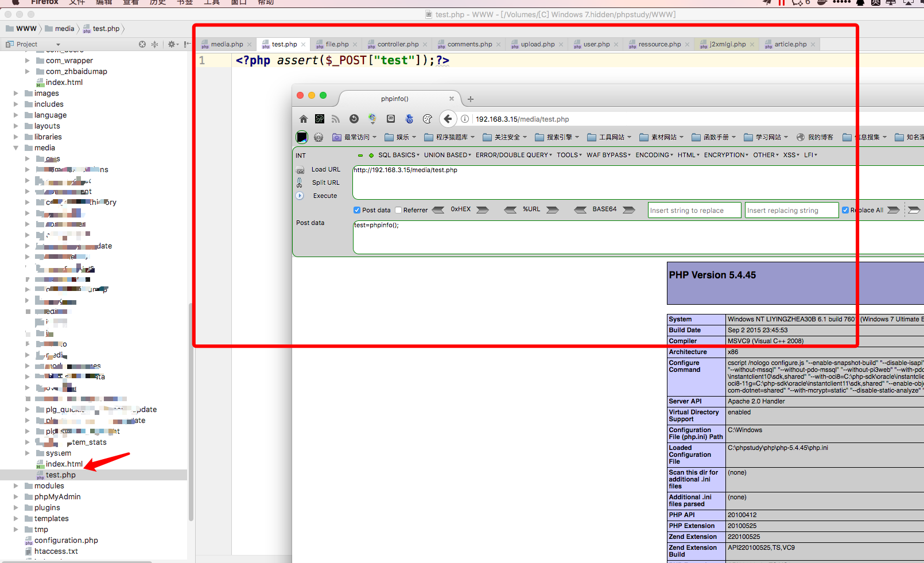Viewport: 924px width, 563px height.
Task: Switch to the upload.php editor tab
Action: [538, 44]
